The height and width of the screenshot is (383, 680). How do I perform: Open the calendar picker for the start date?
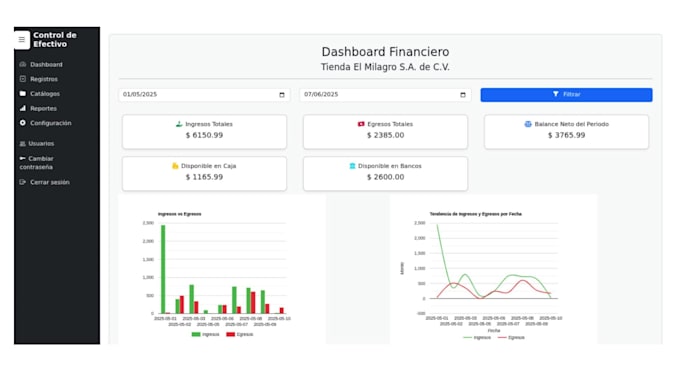(282, 95)
